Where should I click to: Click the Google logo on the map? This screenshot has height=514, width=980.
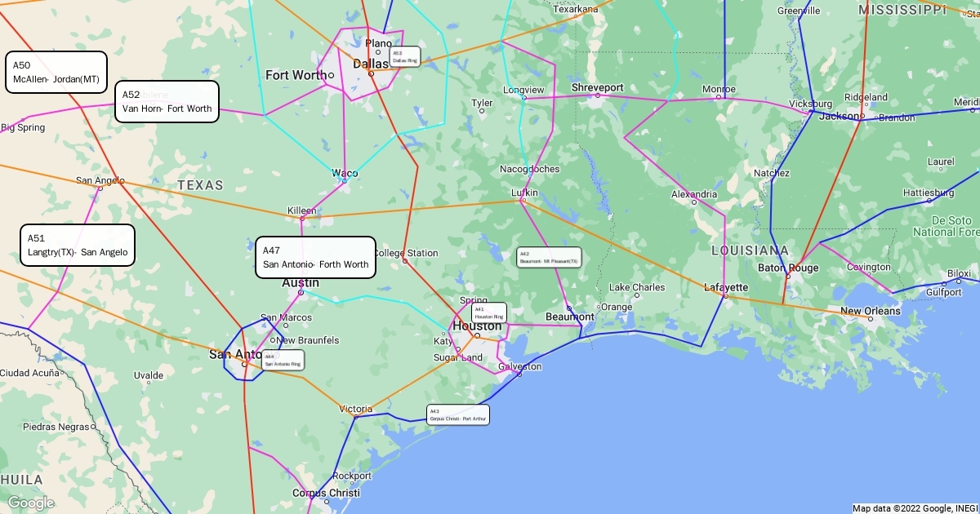point(31,503)
